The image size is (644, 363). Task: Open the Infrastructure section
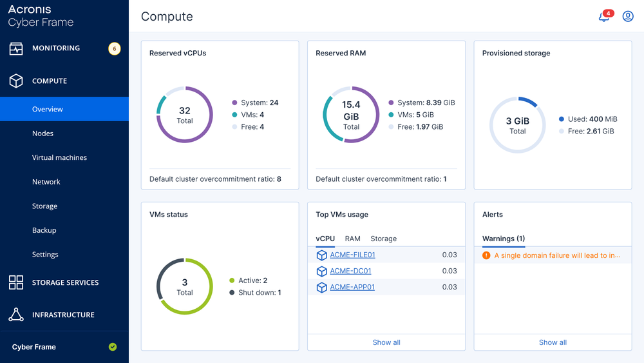click(63, 315)
